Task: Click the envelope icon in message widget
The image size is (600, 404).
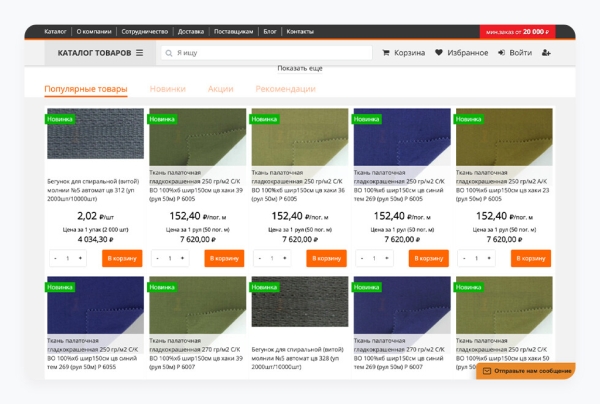Action: coord(487,371)
